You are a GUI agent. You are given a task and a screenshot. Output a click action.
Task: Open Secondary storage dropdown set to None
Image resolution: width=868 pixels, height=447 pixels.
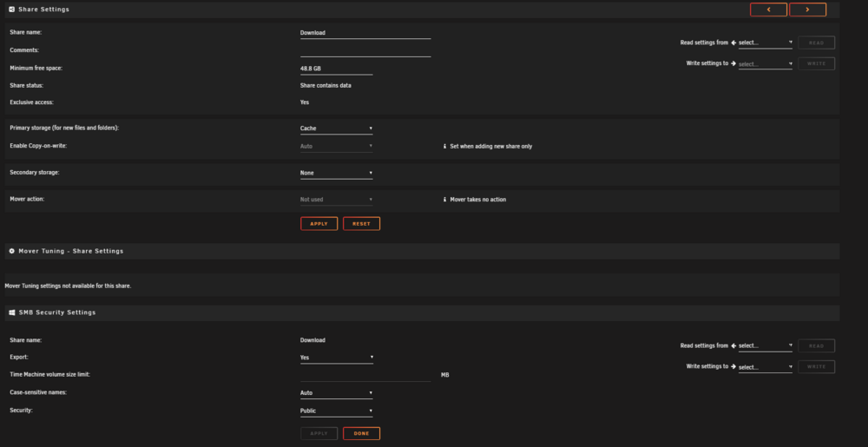336,173
